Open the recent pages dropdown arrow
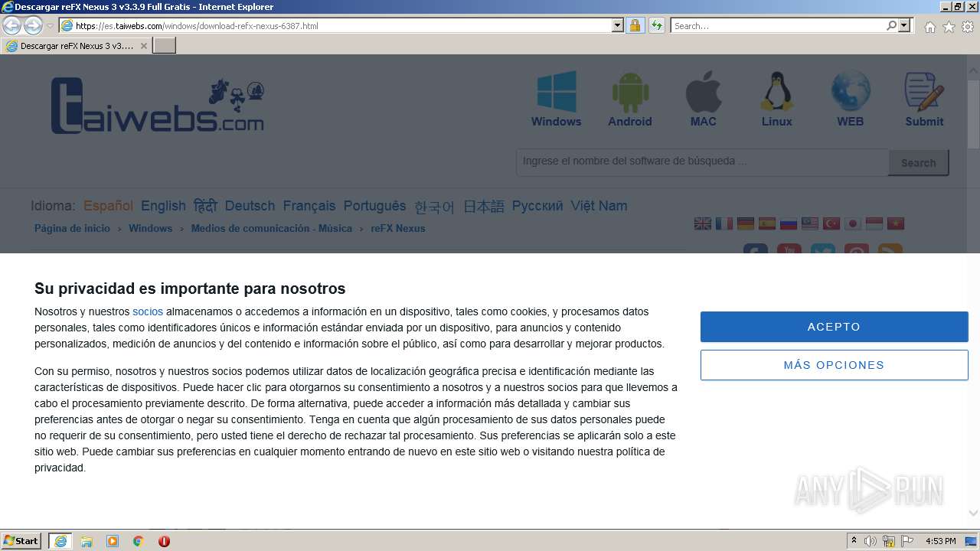 point(50,26)
